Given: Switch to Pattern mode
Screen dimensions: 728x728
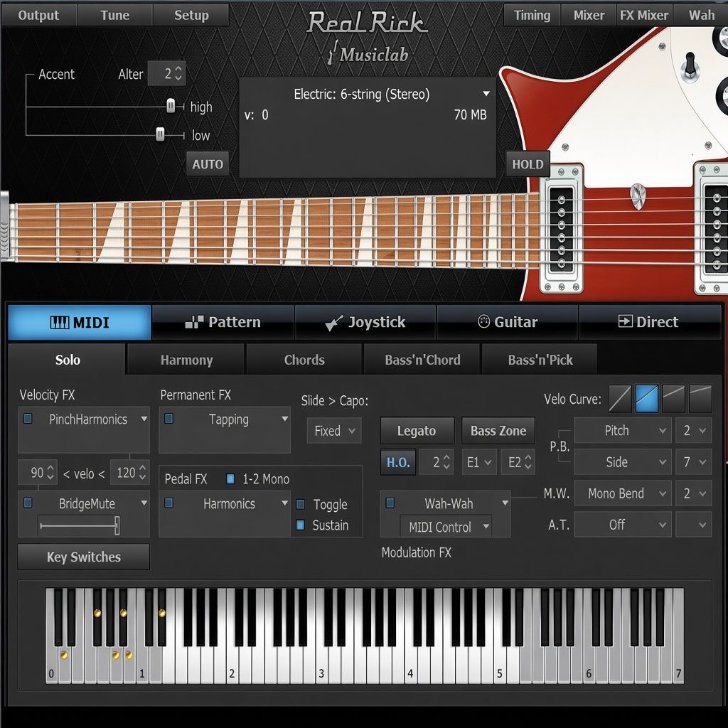Looking at the screenshot, I should tap(223, 322).
